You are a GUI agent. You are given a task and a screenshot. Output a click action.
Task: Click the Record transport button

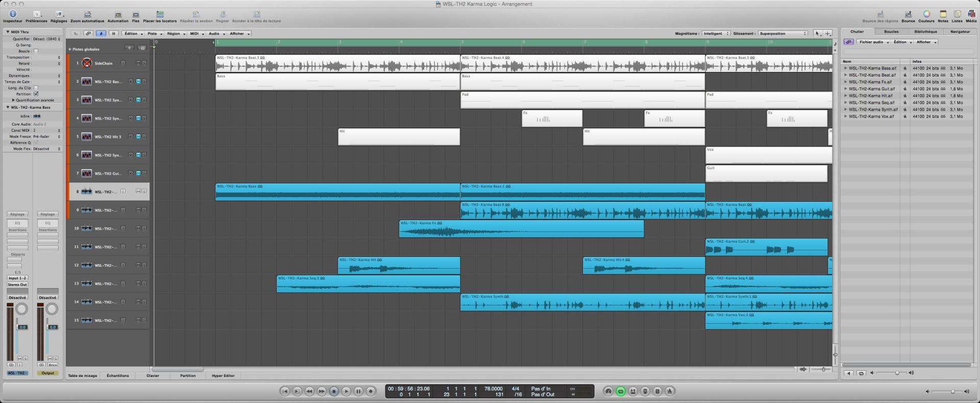point(371,391)
